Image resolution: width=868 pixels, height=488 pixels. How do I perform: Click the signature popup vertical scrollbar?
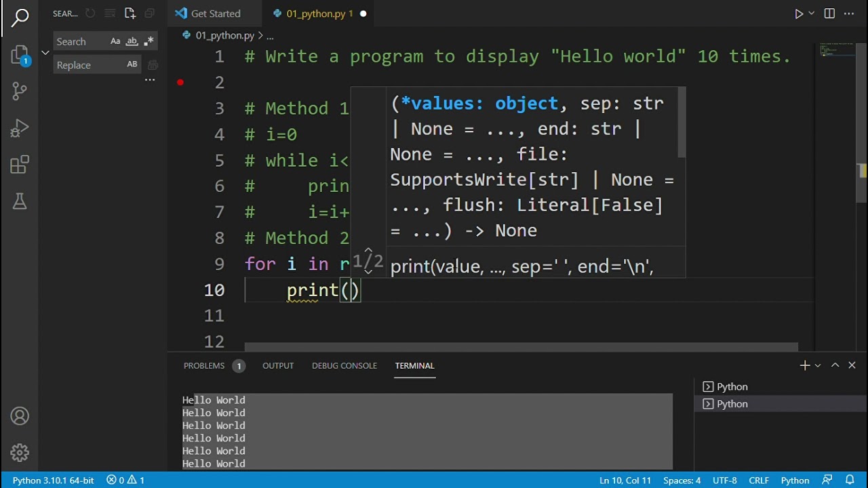[682, 122]
